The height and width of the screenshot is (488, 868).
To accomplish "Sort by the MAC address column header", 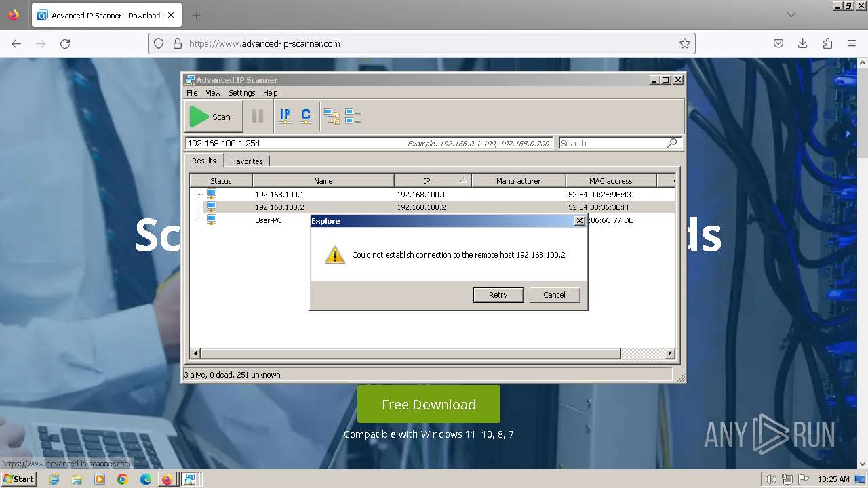I will 610,180.
